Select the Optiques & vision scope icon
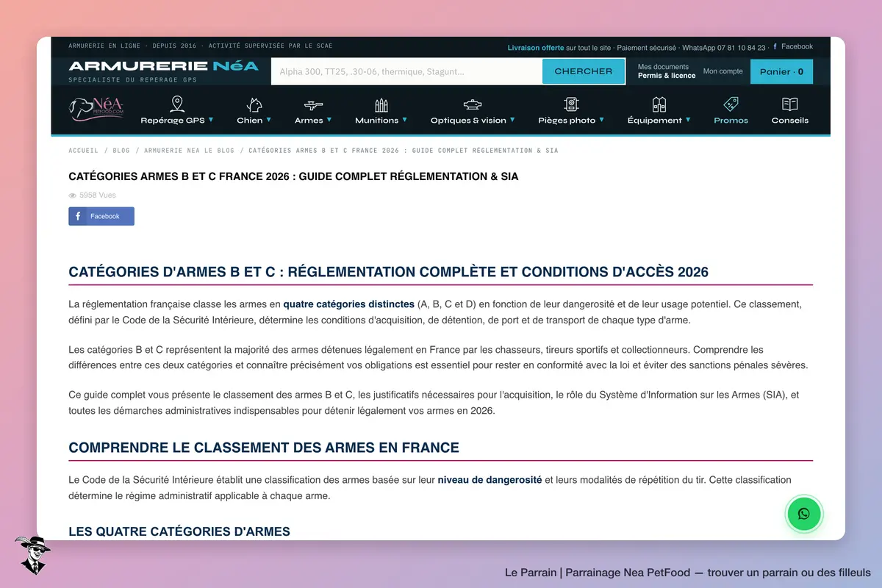 (473, 105)
